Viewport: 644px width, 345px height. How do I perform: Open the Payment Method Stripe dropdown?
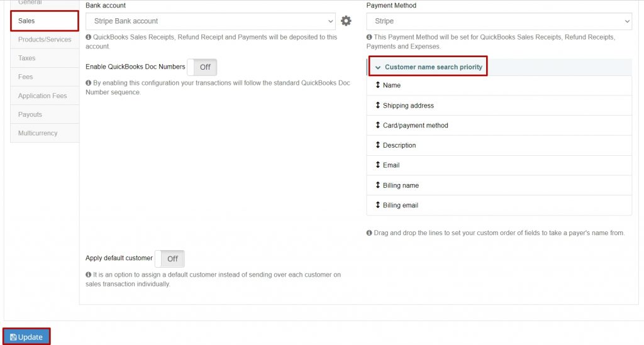pyautogui.click(x=499, y=21)
